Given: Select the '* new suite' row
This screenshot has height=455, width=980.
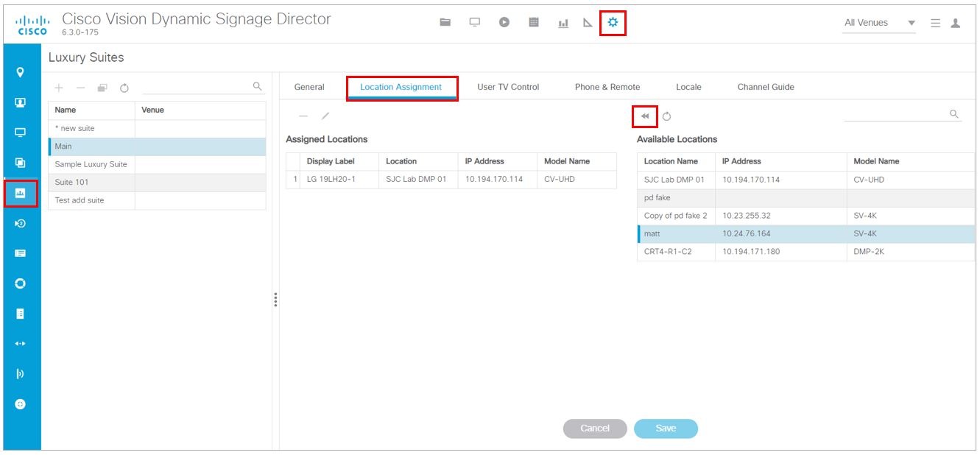Looking at the screenshot, I should [157, 128].
